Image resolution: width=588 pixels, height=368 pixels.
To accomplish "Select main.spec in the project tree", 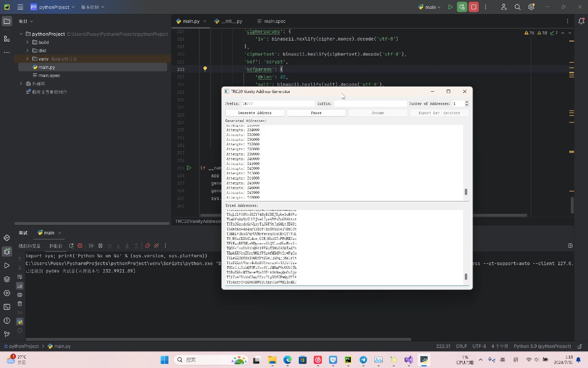I will (x=49, y=75).
